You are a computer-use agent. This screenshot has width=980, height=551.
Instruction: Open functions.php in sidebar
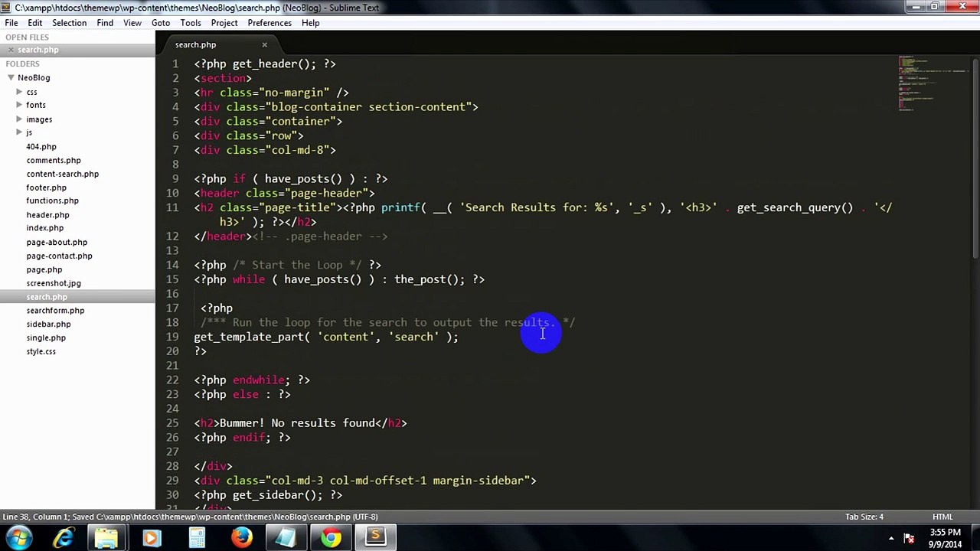[x=52, y=201]
